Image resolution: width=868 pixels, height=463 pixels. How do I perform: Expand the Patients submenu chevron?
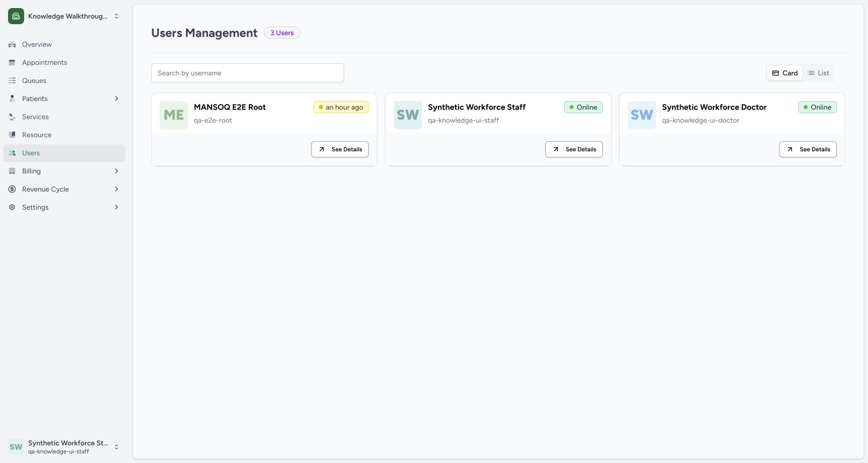(x=117, y=99)
